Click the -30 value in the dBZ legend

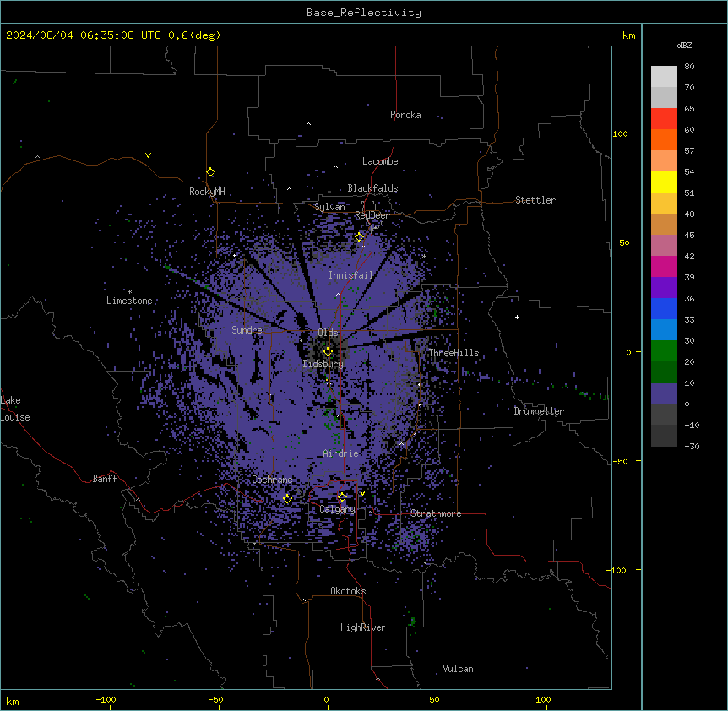click(692, 446)
